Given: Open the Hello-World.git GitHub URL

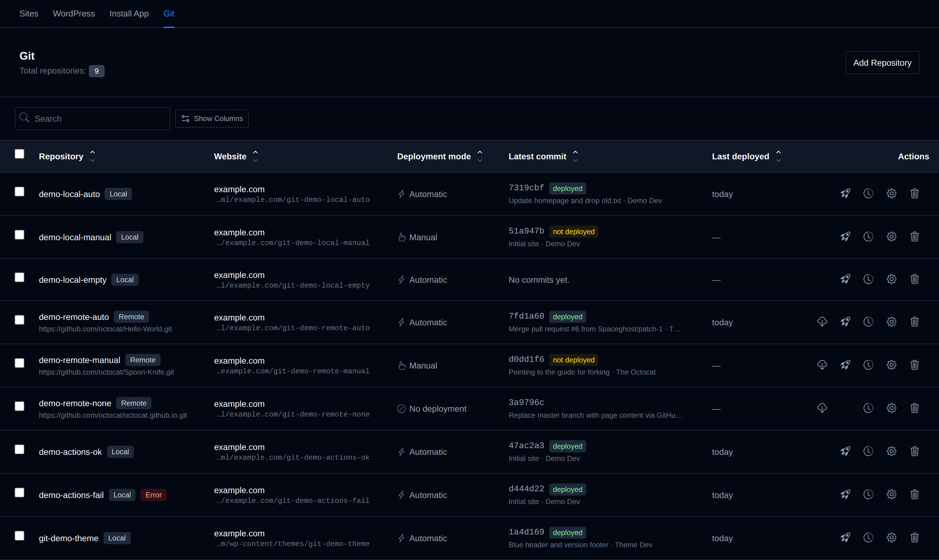Looking at the screenshot, I should click(x=105, y=329).
